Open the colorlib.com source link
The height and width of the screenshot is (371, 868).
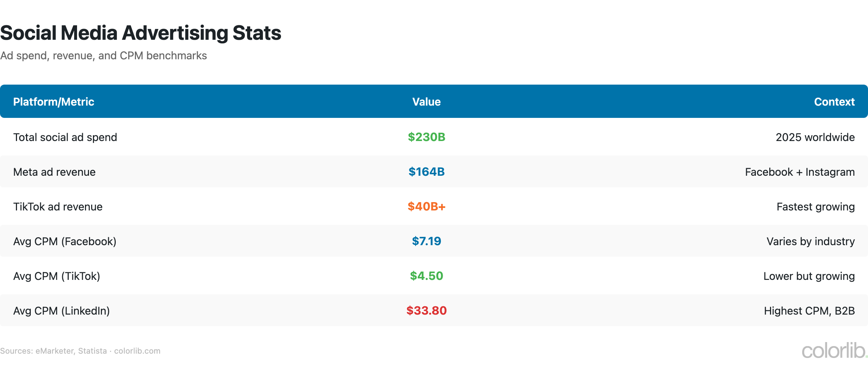(137, 351)
